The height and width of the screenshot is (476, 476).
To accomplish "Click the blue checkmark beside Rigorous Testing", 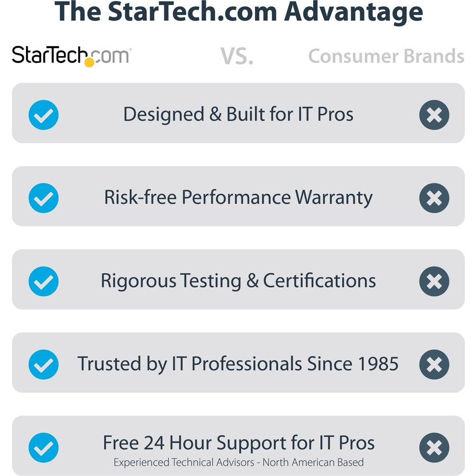I will pyautogui.click(x=43, y=281).
